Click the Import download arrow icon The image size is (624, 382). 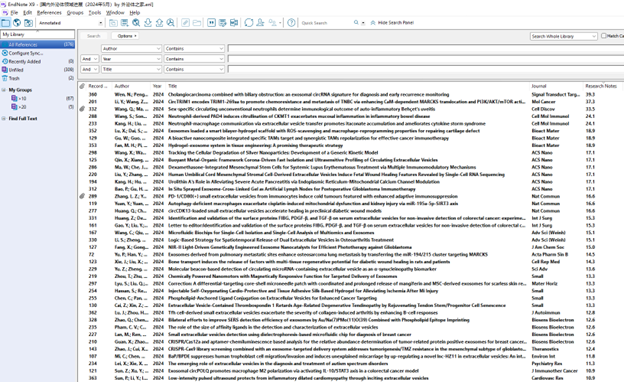(x=148, y=23)
